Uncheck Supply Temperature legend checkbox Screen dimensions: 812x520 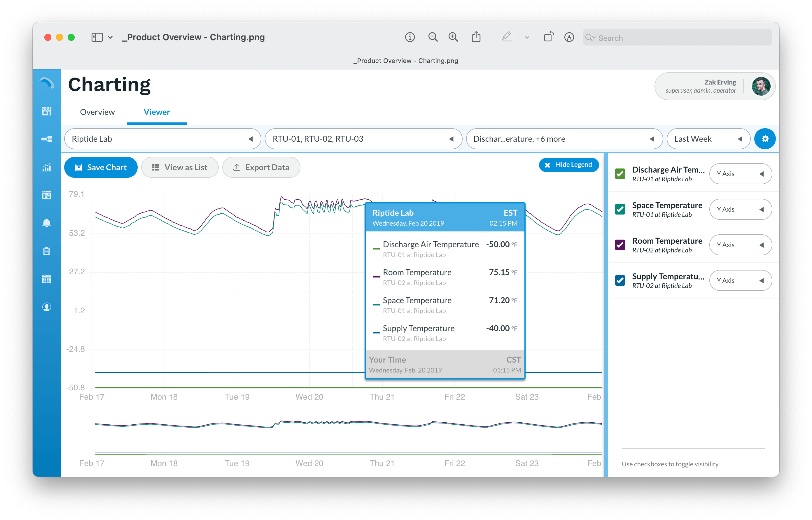coord(620,280)
